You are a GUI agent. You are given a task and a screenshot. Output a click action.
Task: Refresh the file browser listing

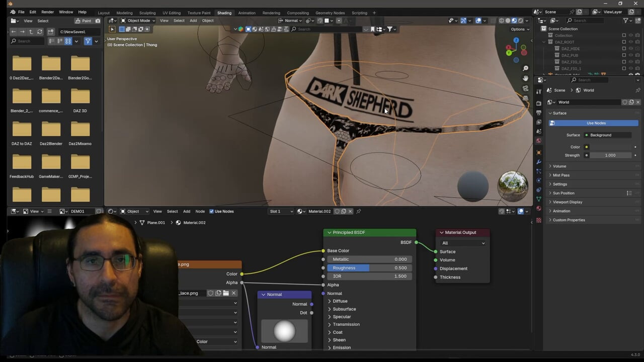40,32
